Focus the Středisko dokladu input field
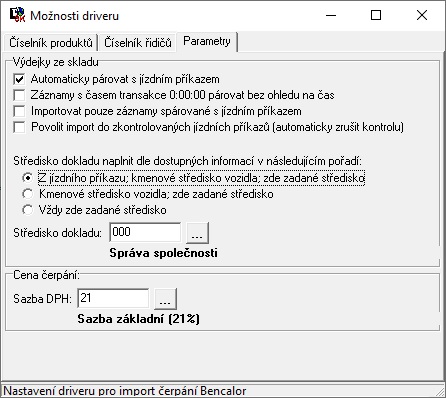 pyautogui.click(x=145, y=232)
